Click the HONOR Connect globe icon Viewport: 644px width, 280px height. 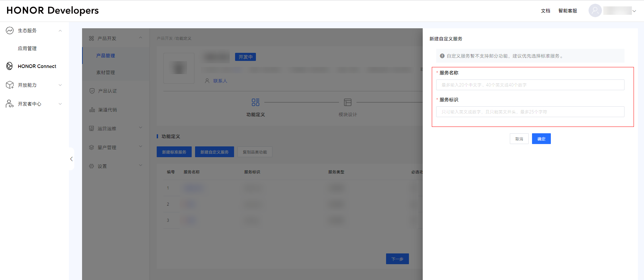[x=10, y=66]
